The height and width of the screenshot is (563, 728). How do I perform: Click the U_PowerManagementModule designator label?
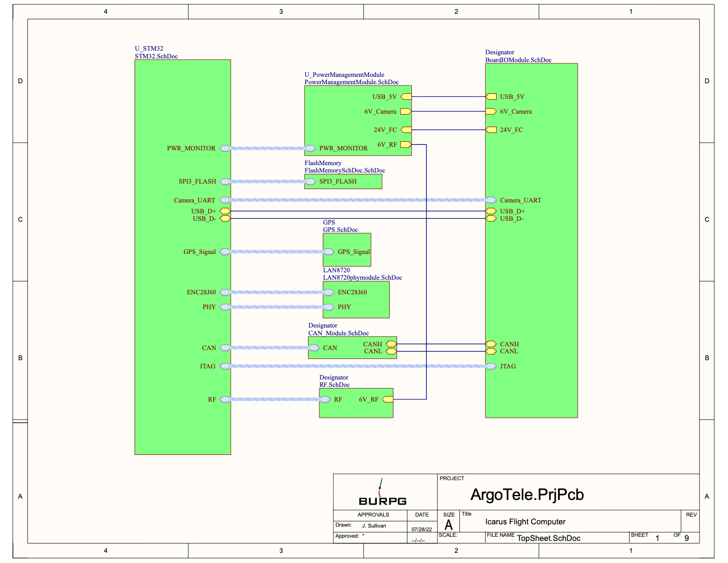(x=344, y=75)
